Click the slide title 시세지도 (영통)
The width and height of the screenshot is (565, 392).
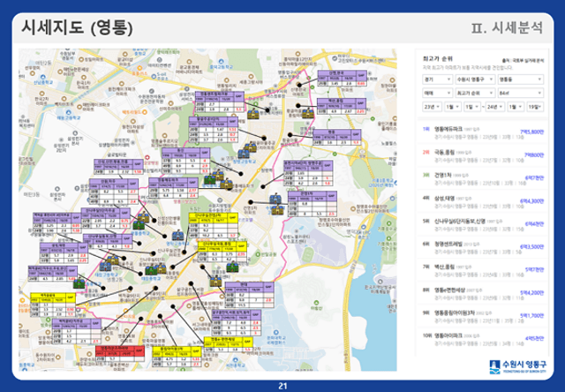(x=77, y=28)
